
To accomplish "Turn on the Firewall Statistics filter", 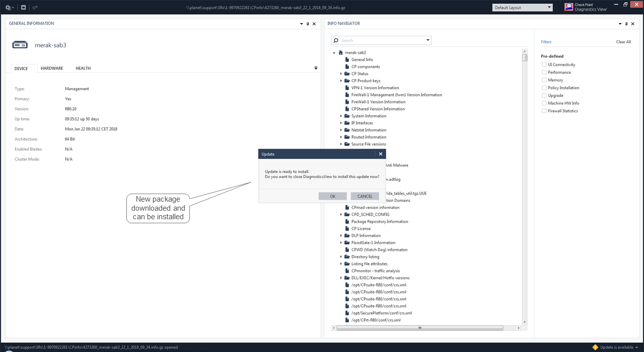I will coord(544,111).
